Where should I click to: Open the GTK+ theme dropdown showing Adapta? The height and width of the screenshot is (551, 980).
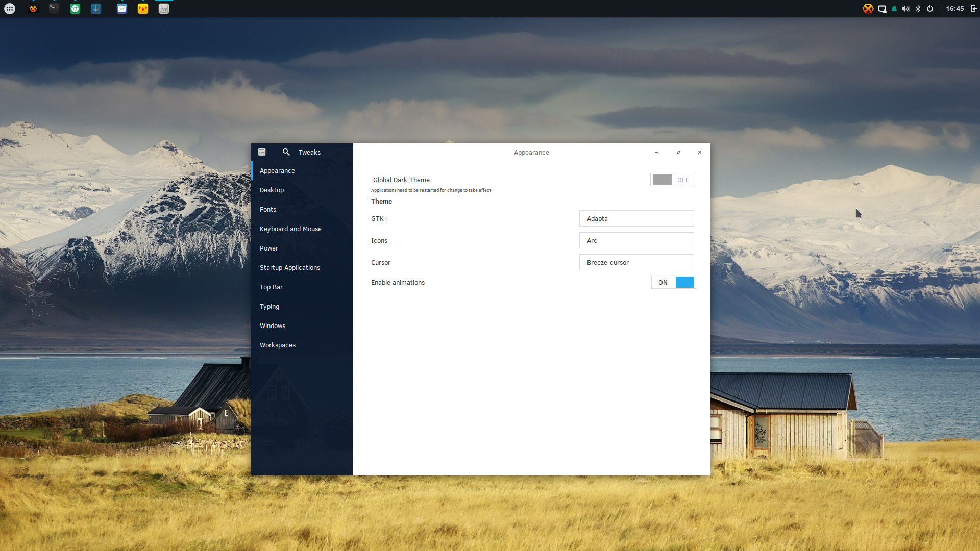tap(636, 218)
